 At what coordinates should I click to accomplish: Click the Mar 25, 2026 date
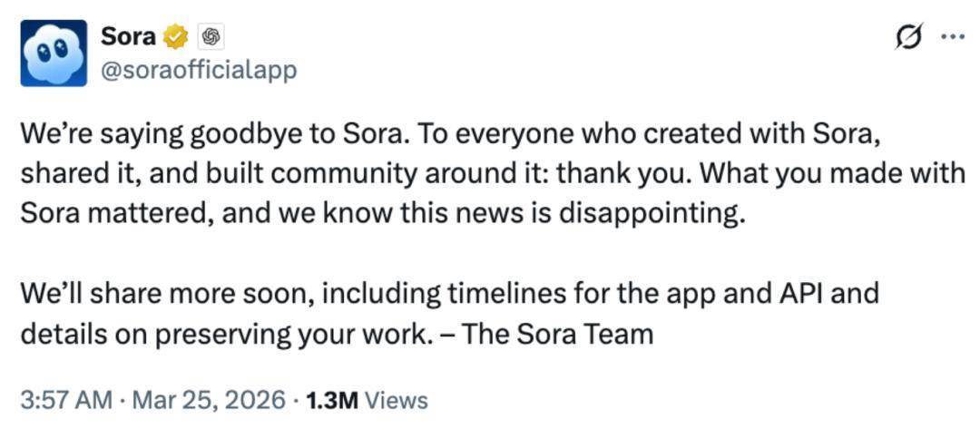(x=209, y=400)
